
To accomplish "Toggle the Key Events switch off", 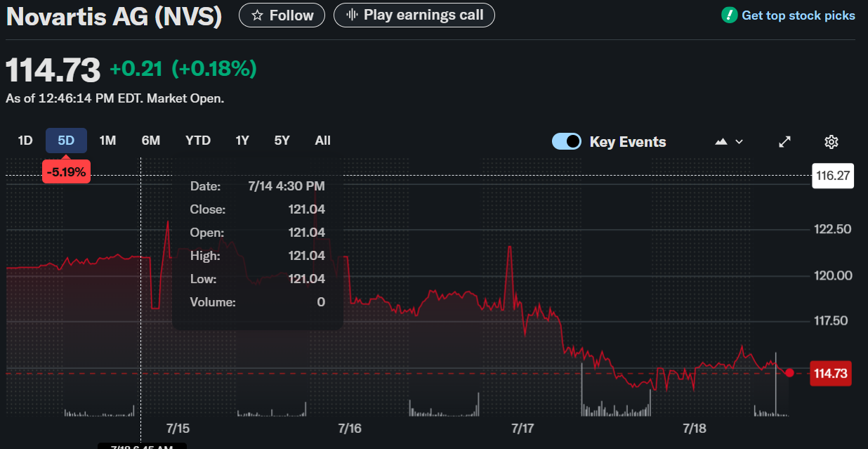I will coord(567,141).
